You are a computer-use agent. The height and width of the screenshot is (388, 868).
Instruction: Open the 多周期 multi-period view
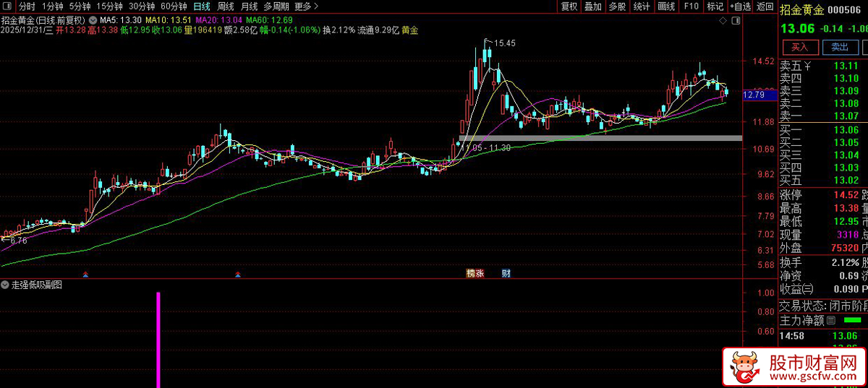click(x=276, y=7)
